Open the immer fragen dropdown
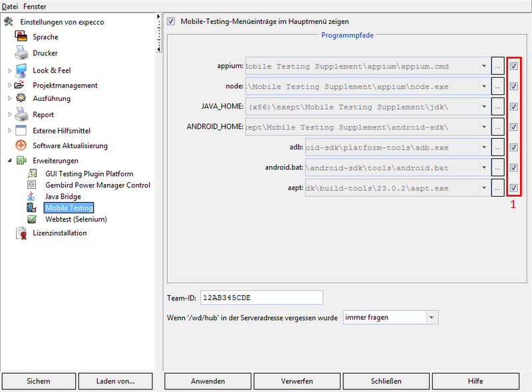The width and height of the screenshot is (532, 392). (433, 318)
